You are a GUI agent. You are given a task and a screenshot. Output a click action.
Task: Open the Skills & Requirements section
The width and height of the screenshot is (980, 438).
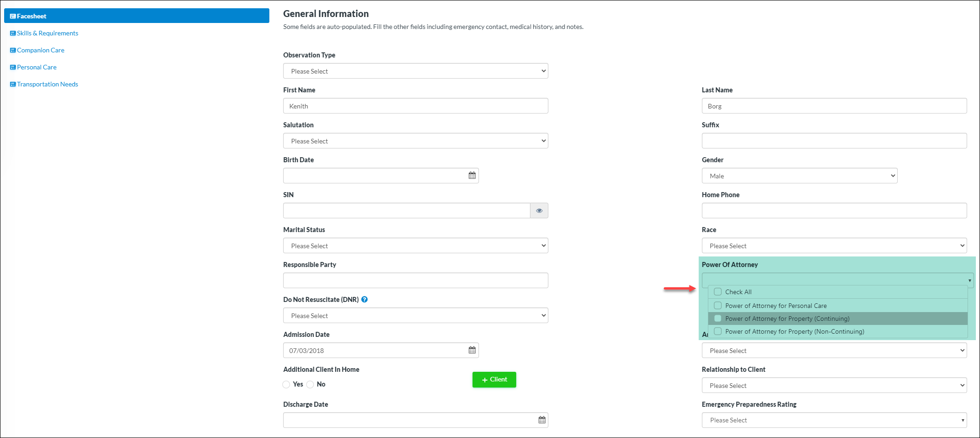tap(47, 33)
